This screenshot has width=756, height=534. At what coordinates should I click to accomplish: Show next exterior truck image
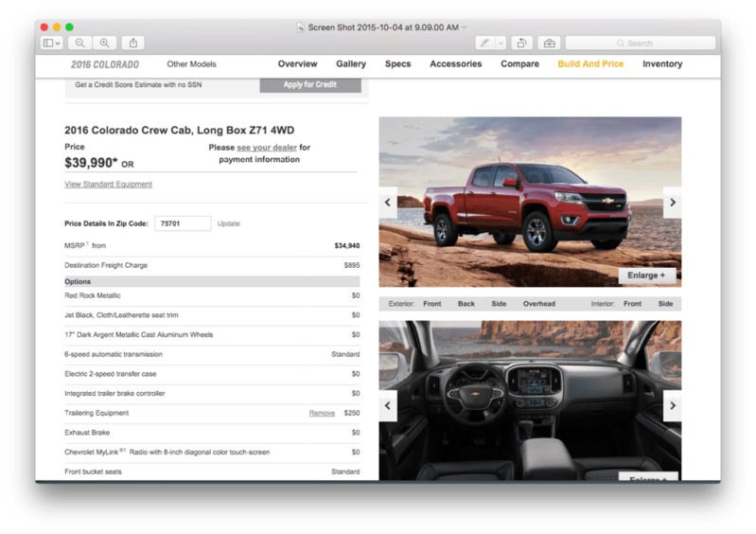673,203
